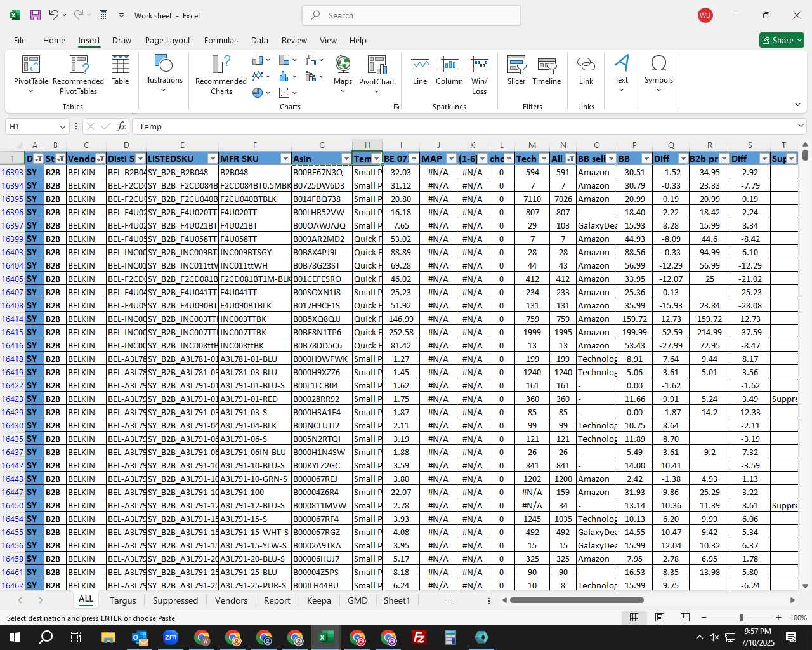
Task: Save the workbook
Action: tap(36, 15)
